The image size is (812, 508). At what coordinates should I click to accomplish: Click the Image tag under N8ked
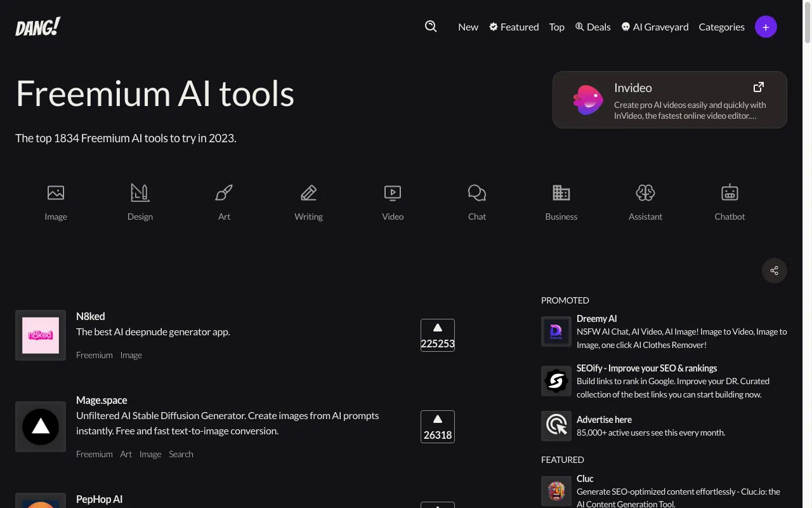pyautogui.click(x=131, y=355)
